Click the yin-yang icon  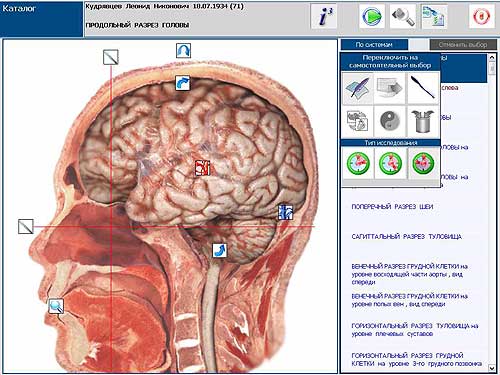[390, 121]
